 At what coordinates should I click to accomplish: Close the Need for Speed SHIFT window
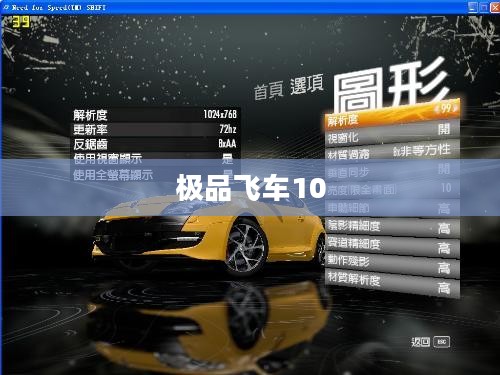(495, 7)
